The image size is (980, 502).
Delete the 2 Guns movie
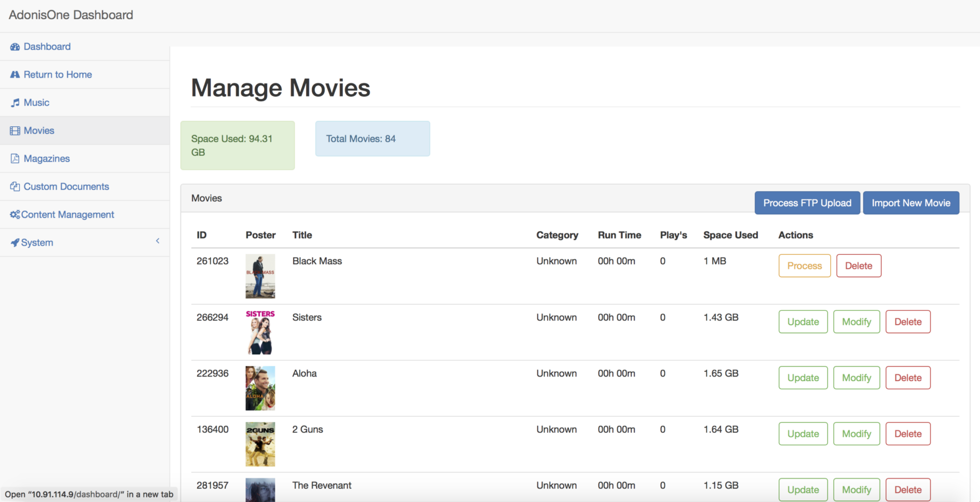pyautogui.click(x=908, y=434)
